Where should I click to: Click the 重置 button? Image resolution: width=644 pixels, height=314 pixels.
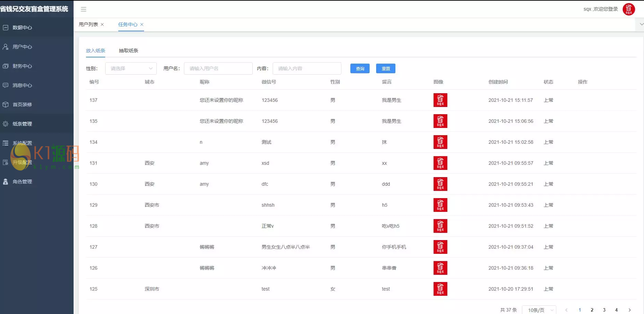click(385, 68)
